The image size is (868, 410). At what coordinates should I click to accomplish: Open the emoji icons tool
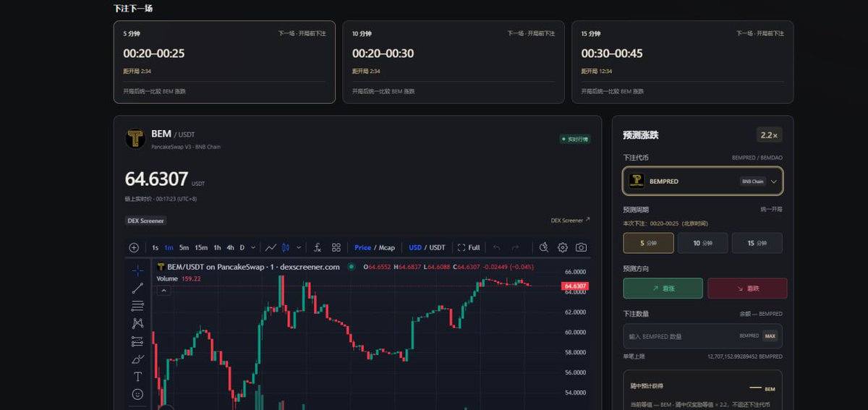pos(137,394)
